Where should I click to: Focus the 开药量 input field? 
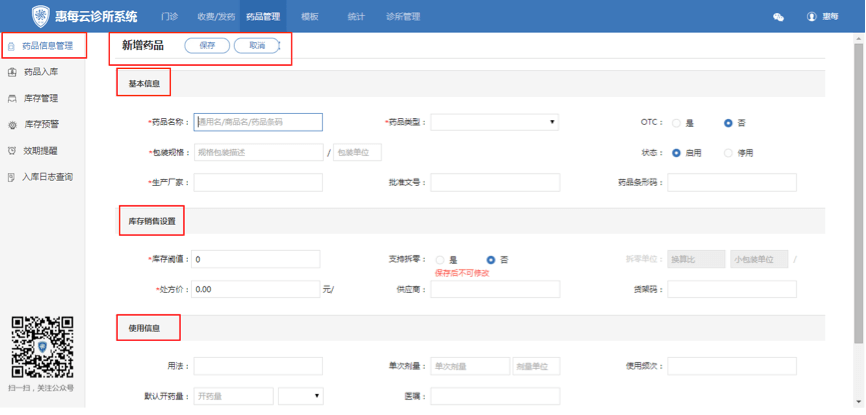click(234, 396)
